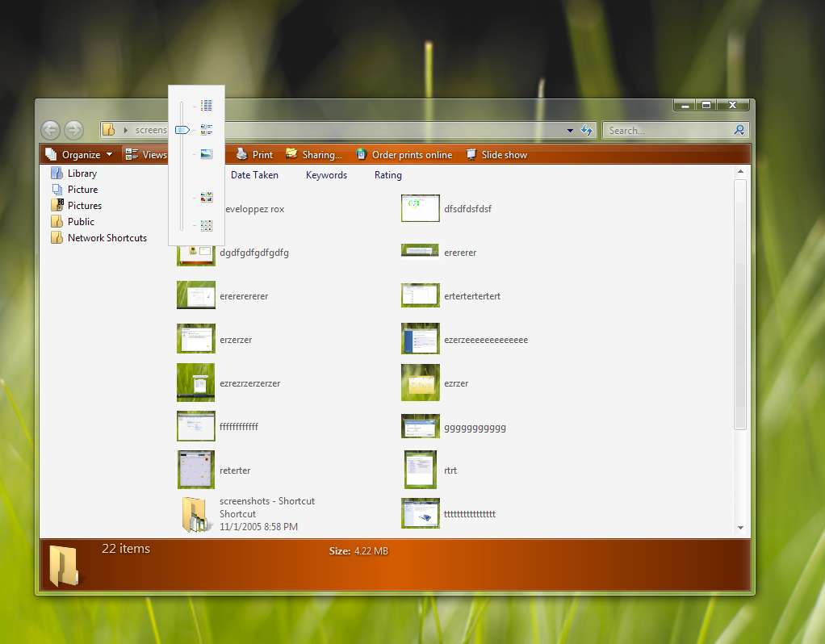Select the four-thumbnail view icon in Views popup
The height and width of the screenshot is (644, 825).
pyautogui.click(x=207, y=196)
